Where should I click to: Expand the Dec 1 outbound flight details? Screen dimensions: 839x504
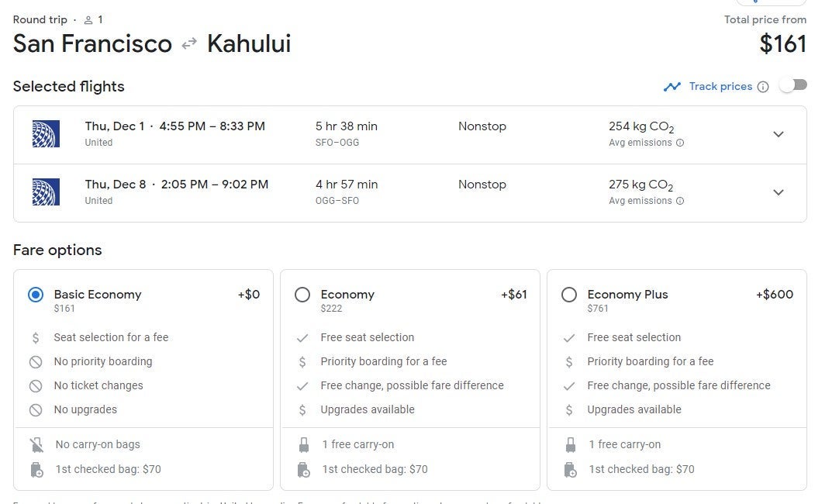[x=779, y=134]
